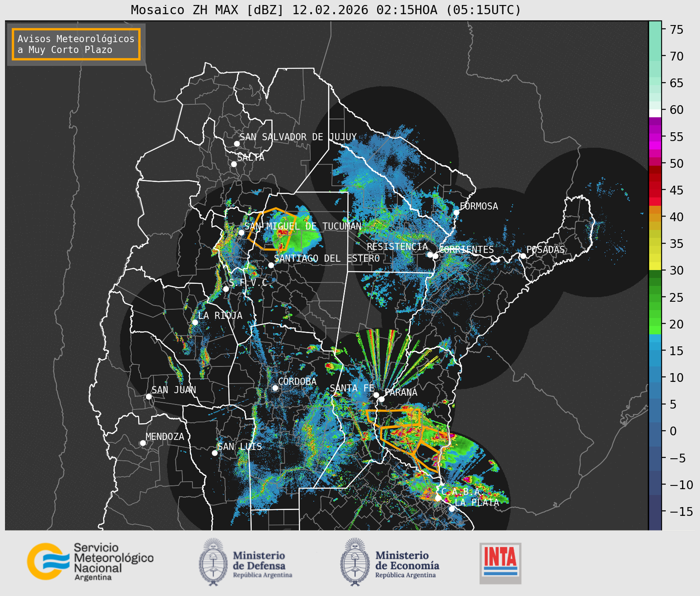Click the 30 dBZ yellow color swatch
The image size is (700, 596).
click(655, 266)
